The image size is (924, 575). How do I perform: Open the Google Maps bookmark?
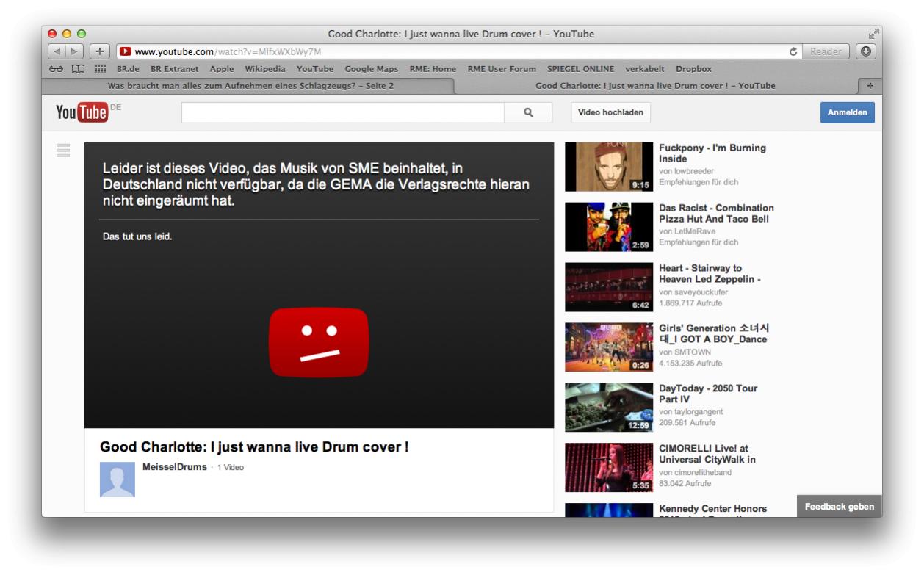(x=372, y=69)
